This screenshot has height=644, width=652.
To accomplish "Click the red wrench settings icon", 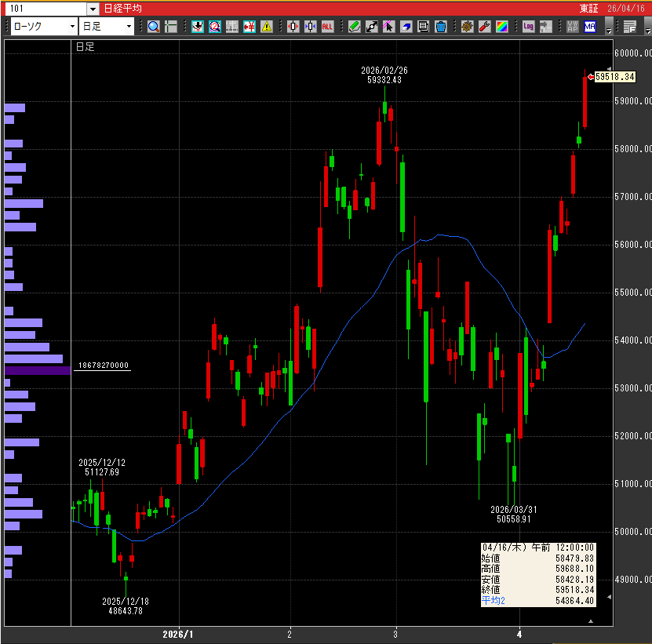I will click(x=484, y=27).
